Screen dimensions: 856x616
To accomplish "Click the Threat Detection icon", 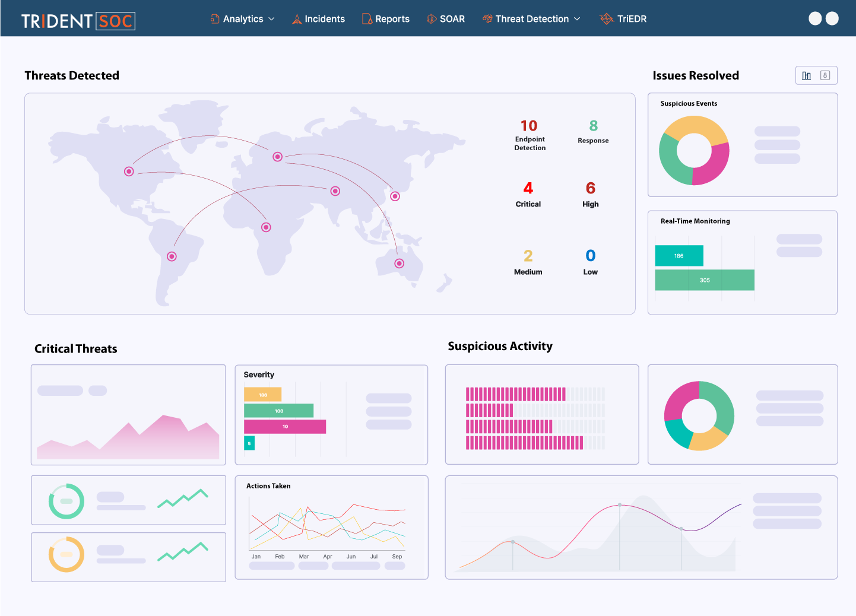I will (x=487, y=19).
